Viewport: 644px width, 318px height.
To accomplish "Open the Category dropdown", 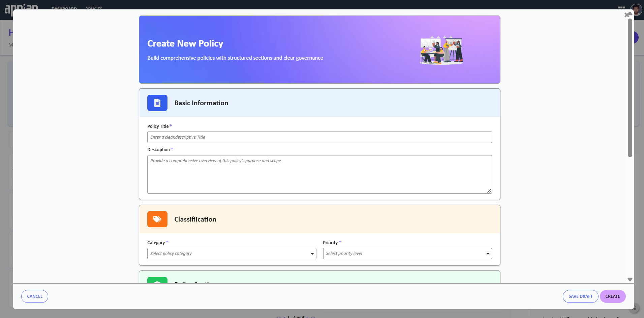I will 232,254.
